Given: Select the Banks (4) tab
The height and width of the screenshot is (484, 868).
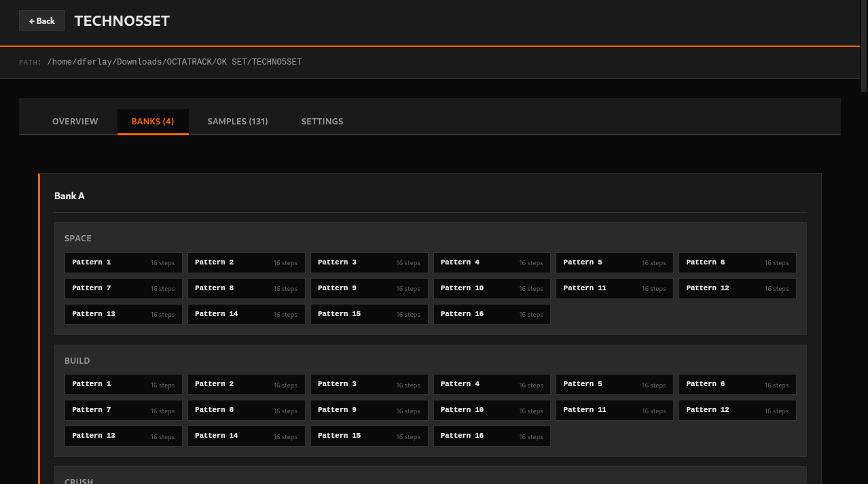Looking at the screenshot, I should pos(153,122).
